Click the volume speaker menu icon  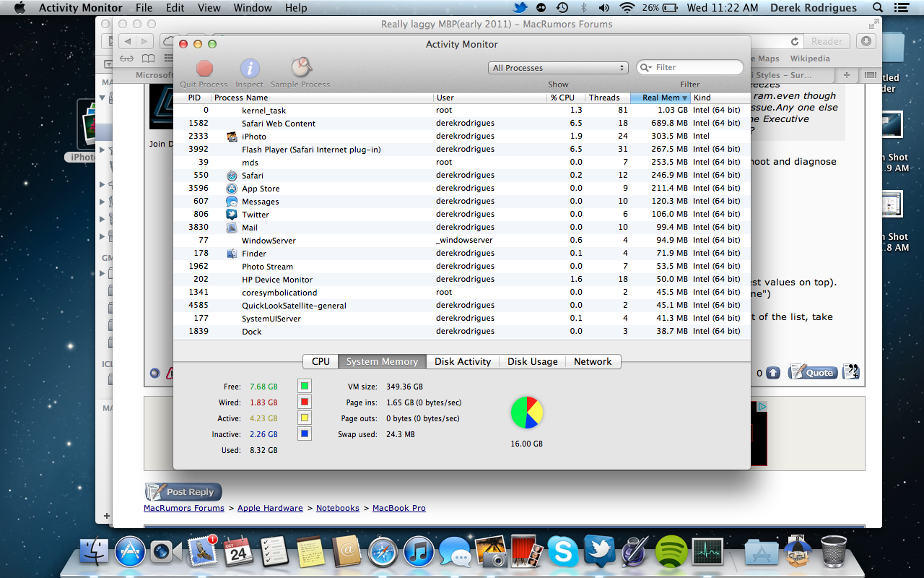click(604, 8)
